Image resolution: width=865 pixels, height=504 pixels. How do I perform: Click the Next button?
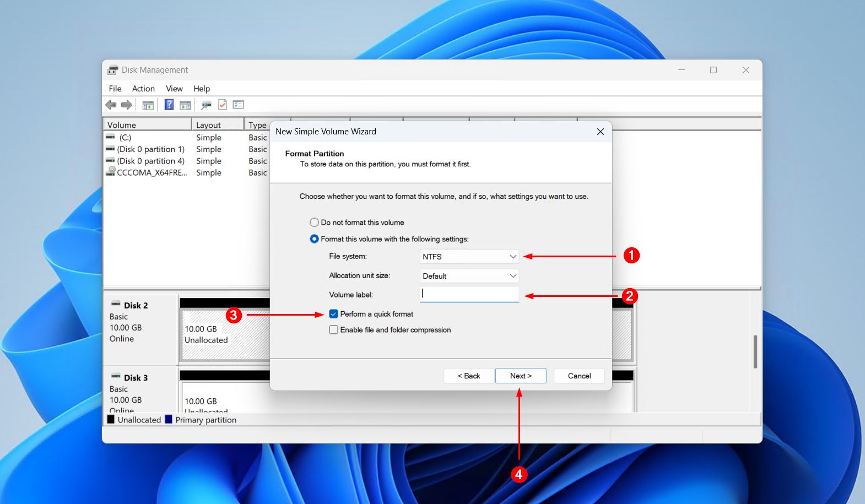pyautogui.click(x=521, y=376)
